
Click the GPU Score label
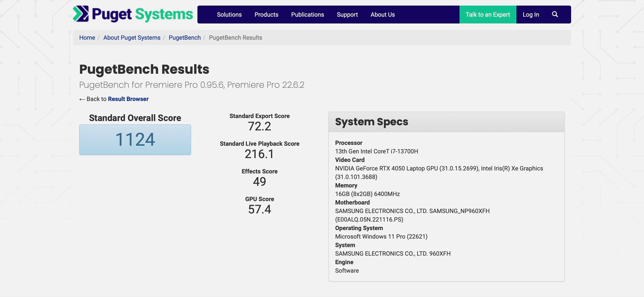pos(260,199)
